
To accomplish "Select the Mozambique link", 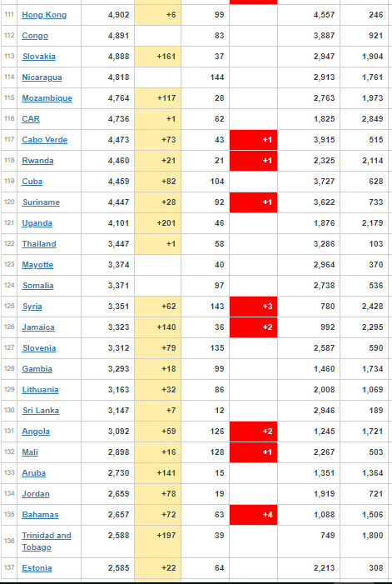I will (47, 98).
